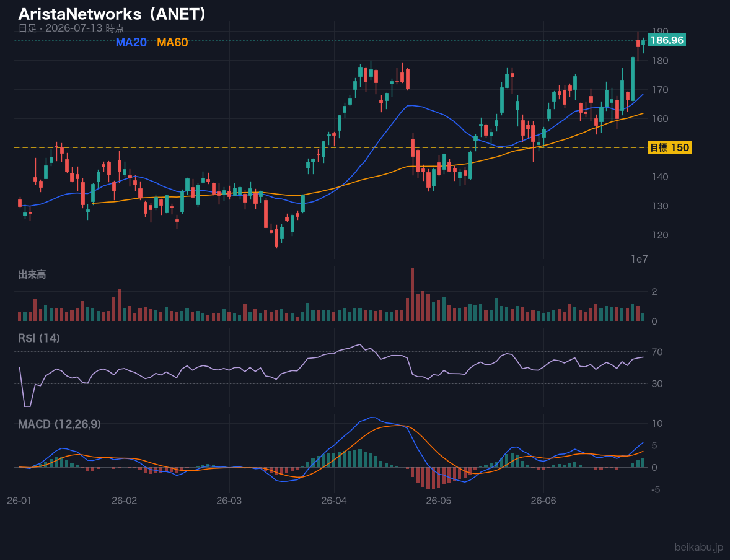Click the 120 price axis label

[x=660, y=235]
